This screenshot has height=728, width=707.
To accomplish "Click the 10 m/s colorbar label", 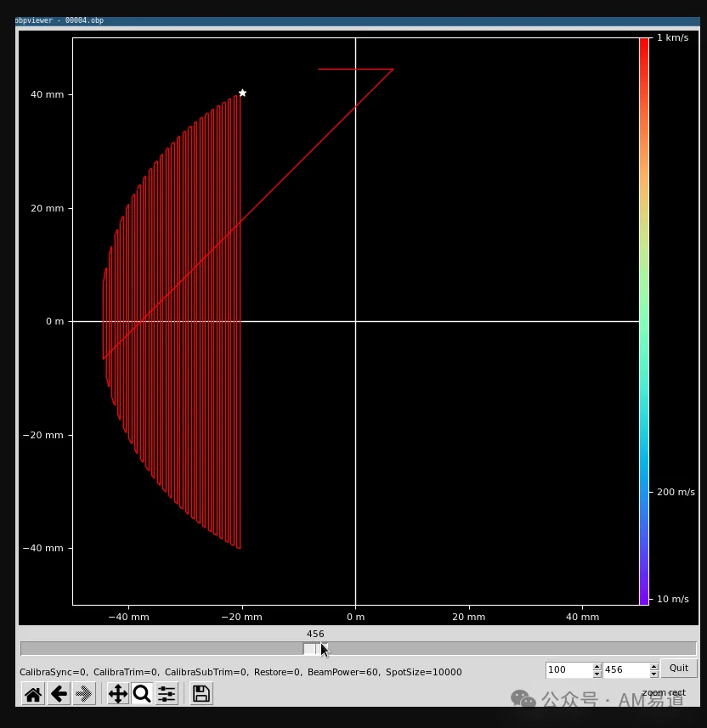I will point(673,599).
